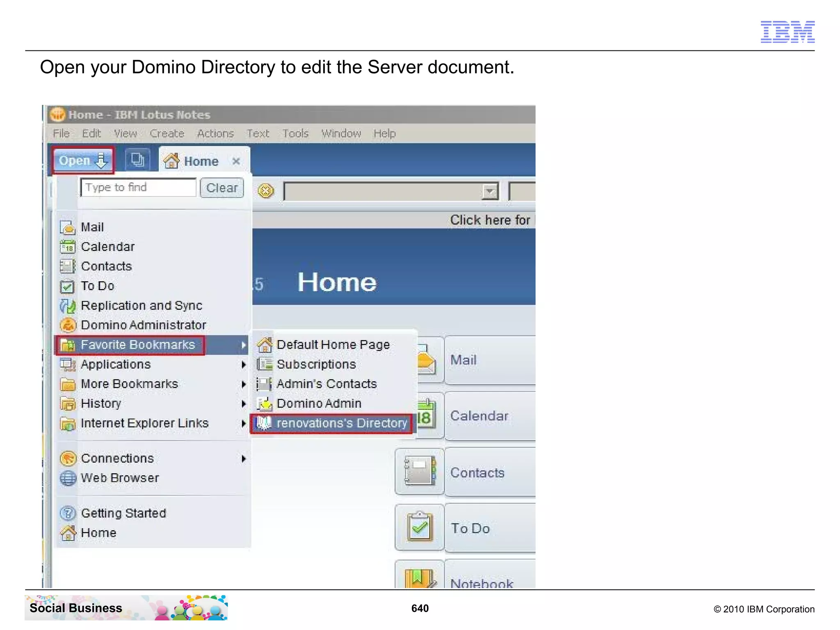Click the address bar field

click(391, 191)
